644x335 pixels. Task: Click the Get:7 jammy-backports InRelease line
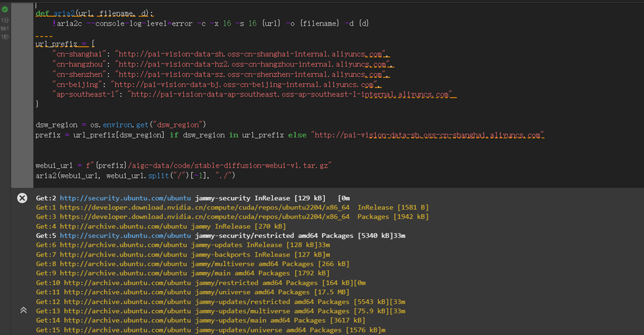(x=183, y=255)
